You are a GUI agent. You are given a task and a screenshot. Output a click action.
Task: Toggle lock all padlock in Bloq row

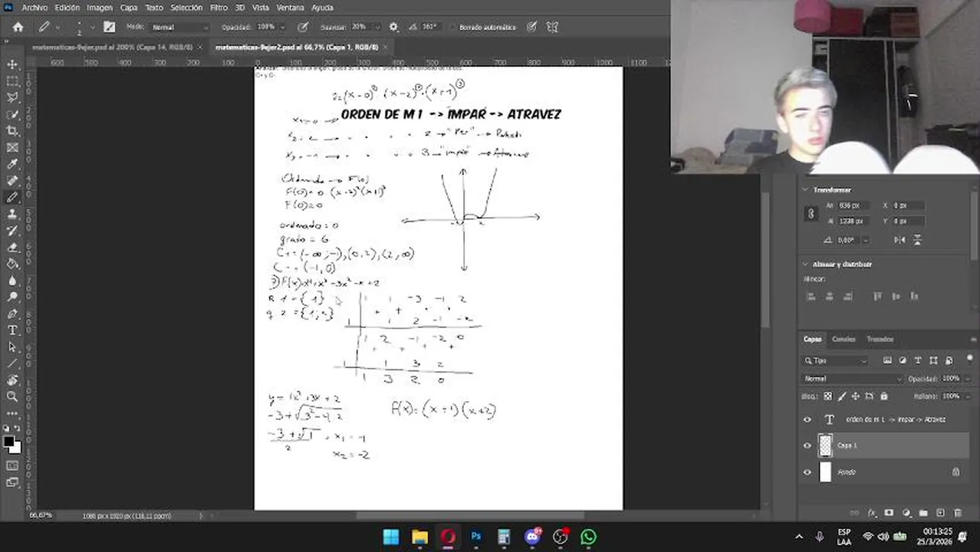click(x=883, y=396)
